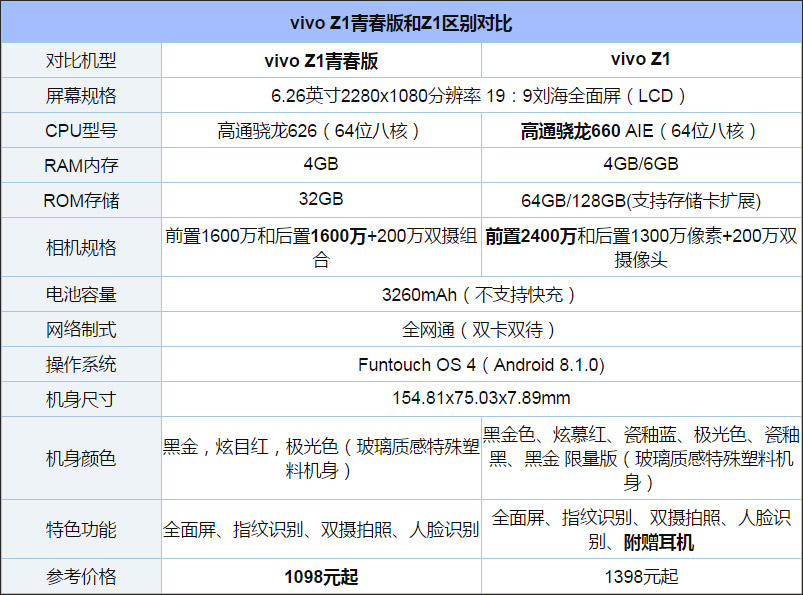The width and height of the screenshot is (803, 595).
Task: Click the features cell containing '附赠耳机'
Action: [x=641, y=529]
